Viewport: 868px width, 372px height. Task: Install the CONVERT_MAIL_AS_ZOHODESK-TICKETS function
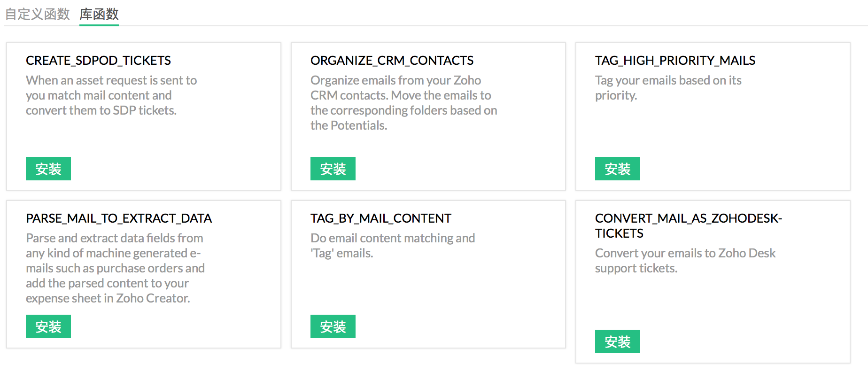(x=618, y=341)
